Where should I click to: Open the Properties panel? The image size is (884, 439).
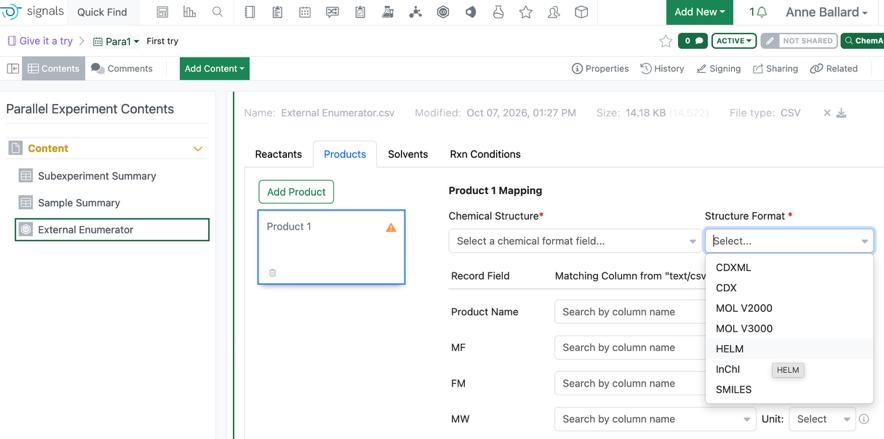[600, 69]
